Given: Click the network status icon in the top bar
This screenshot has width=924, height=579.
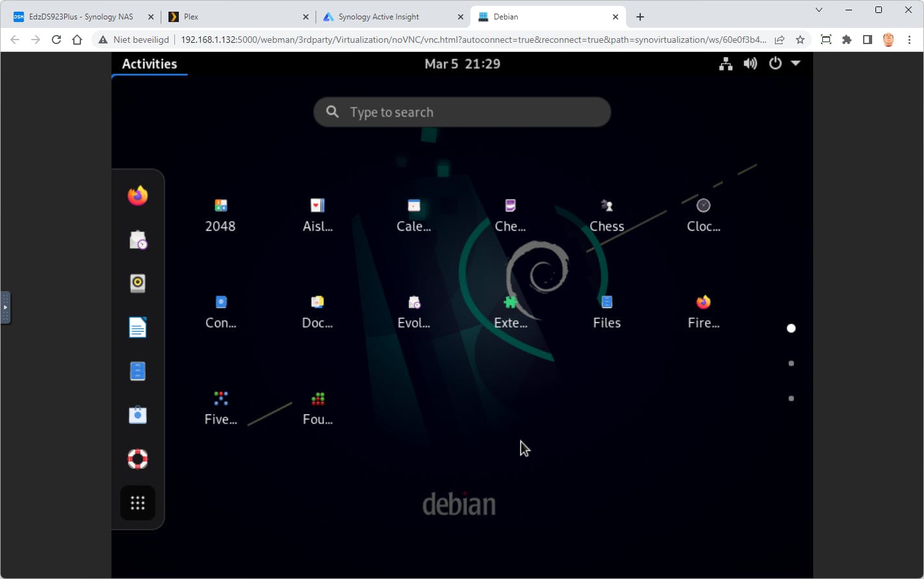Looking at the screenshot, I should tap(726, 64).
